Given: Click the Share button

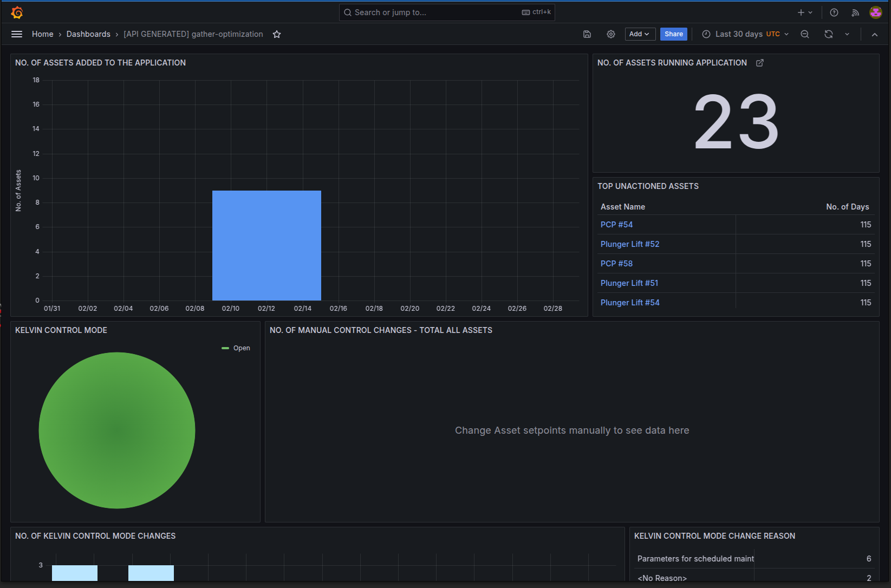Looking at the screenshot, I should coord(673,34).
